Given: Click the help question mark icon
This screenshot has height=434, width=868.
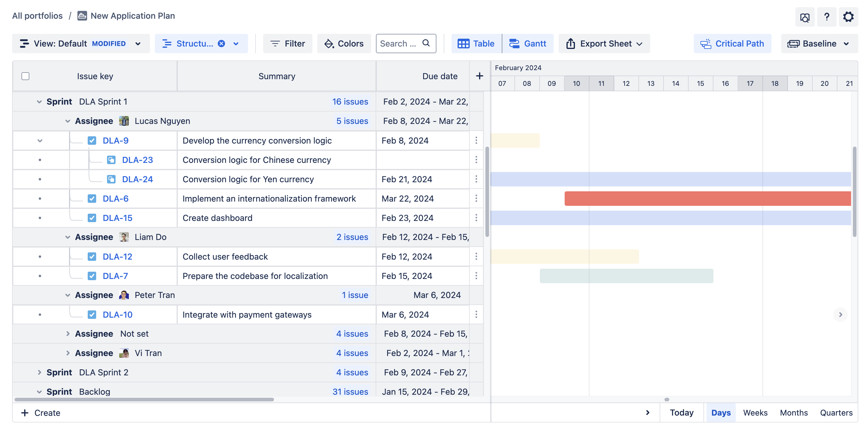Looking at the screenshot, I should (x=826, y=17).
